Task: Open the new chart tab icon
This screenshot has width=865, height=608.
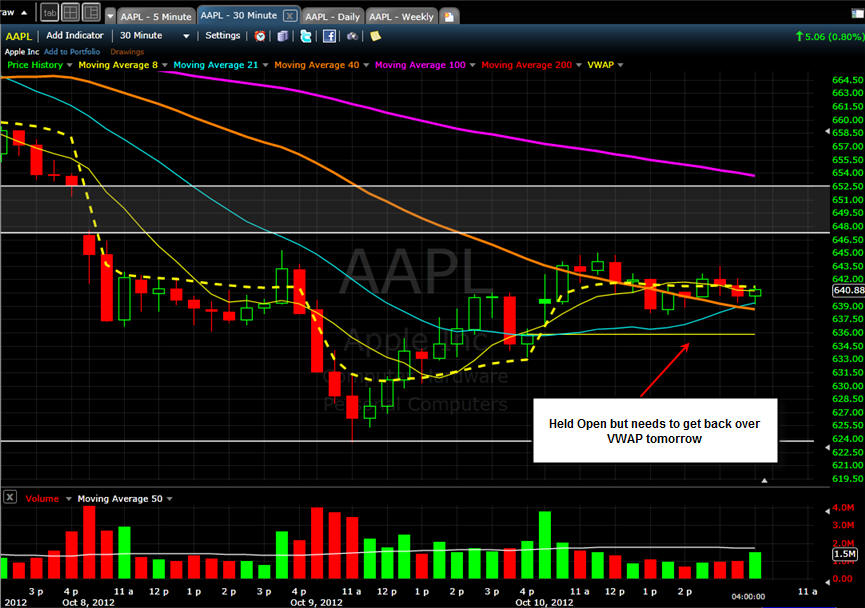Action: [x=449, y=17]
